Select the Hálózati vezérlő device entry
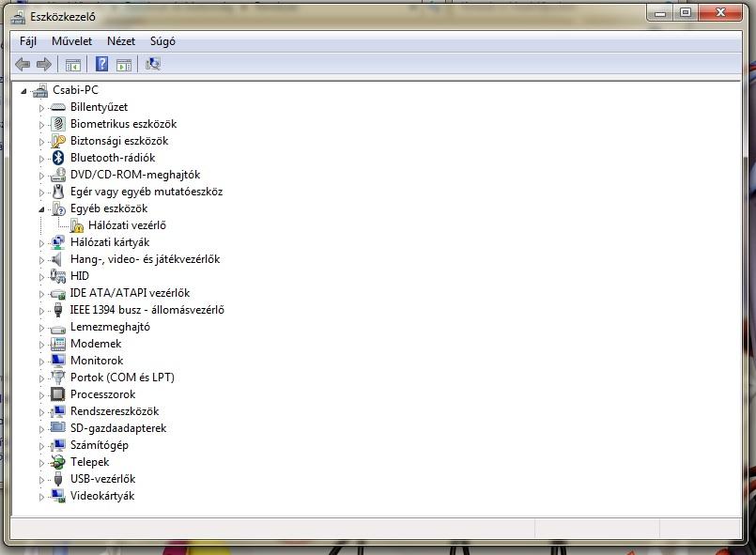 pos(127,225)
